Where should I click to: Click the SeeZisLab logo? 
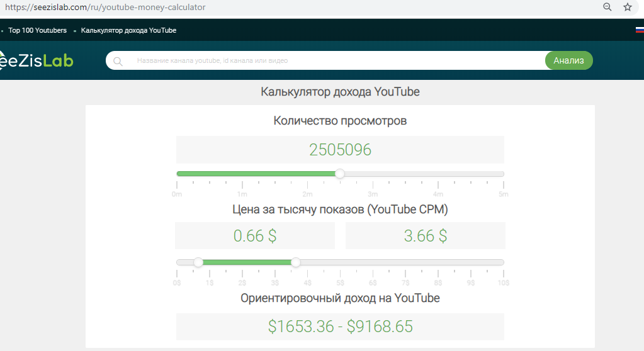36,61
